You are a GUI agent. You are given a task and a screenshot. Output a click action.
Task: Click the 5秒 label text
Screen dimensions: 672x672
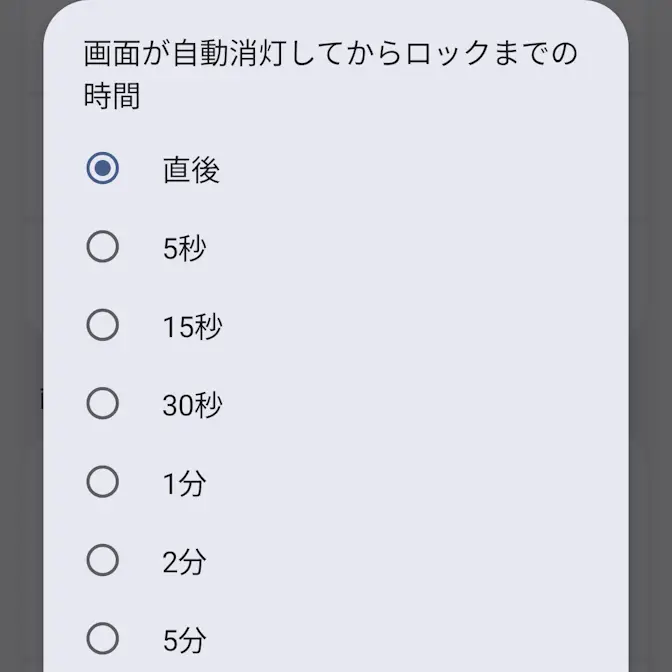point(184,248)
